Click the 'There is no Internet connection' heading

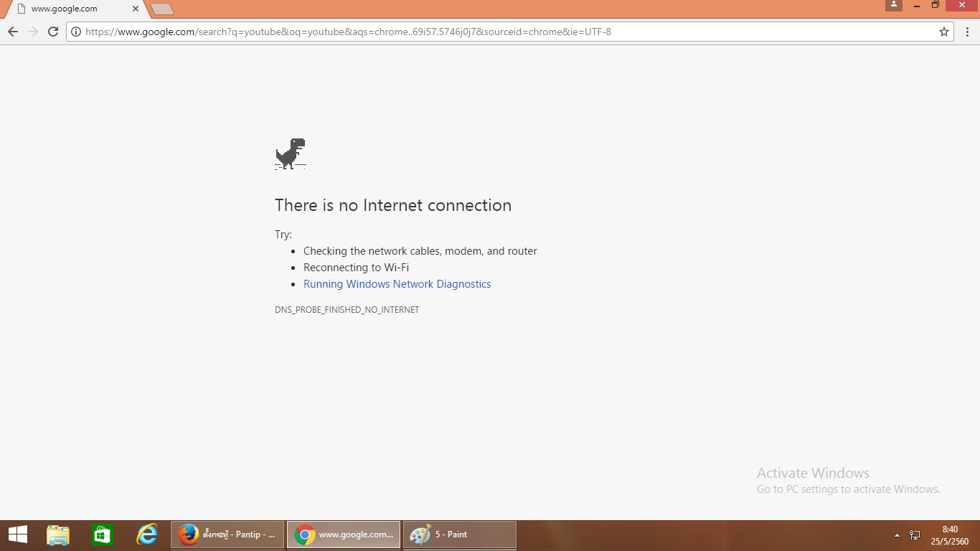click(393, 205)
